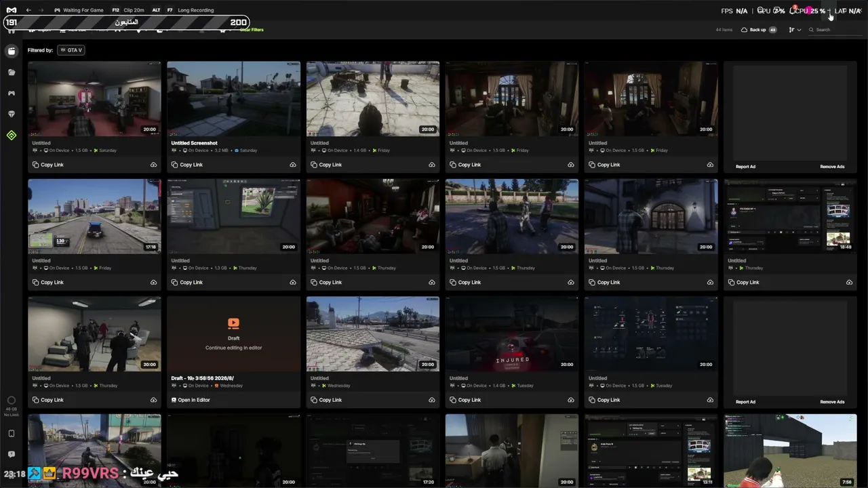Screen dimensions: 868x488
Task: Upload the 1.5 GB Saturday clip via cloud icon
Action: point(153,165)
